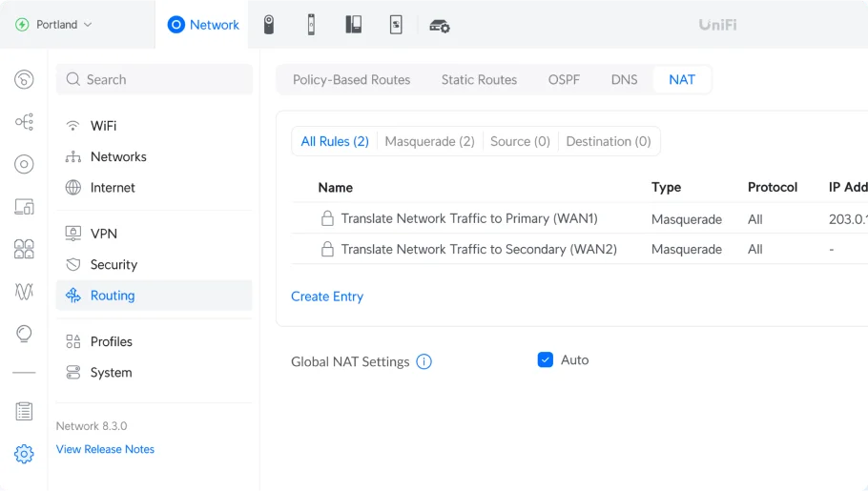Image resolution: width=868 pixels, height=491 pixels.
Task: Click the Create Entry link
Action: click(x=327, y=297)
